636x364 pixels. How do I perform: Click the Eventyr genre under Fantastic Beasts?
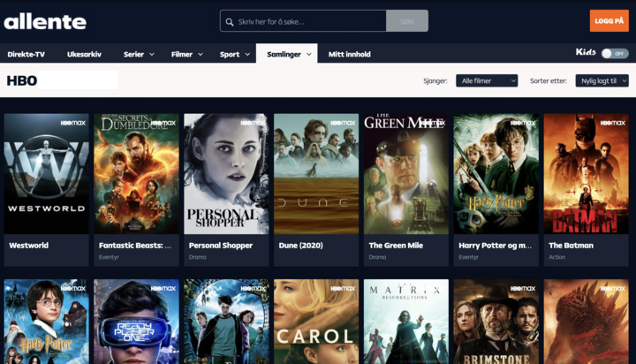tap(109, 257)
